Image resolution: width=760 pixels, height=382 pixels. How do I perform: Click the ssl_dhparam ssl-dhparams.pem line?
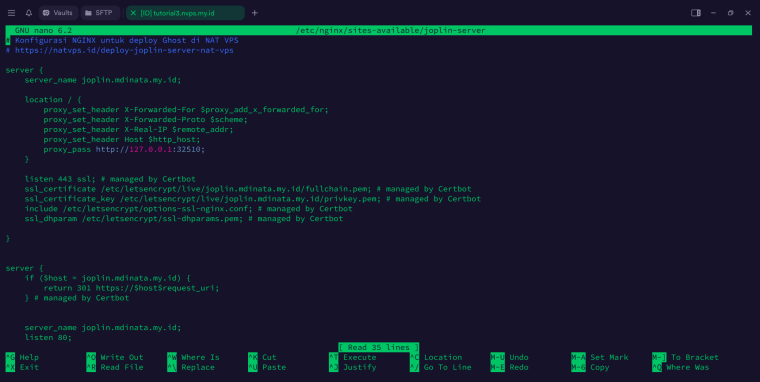(184, 219)
